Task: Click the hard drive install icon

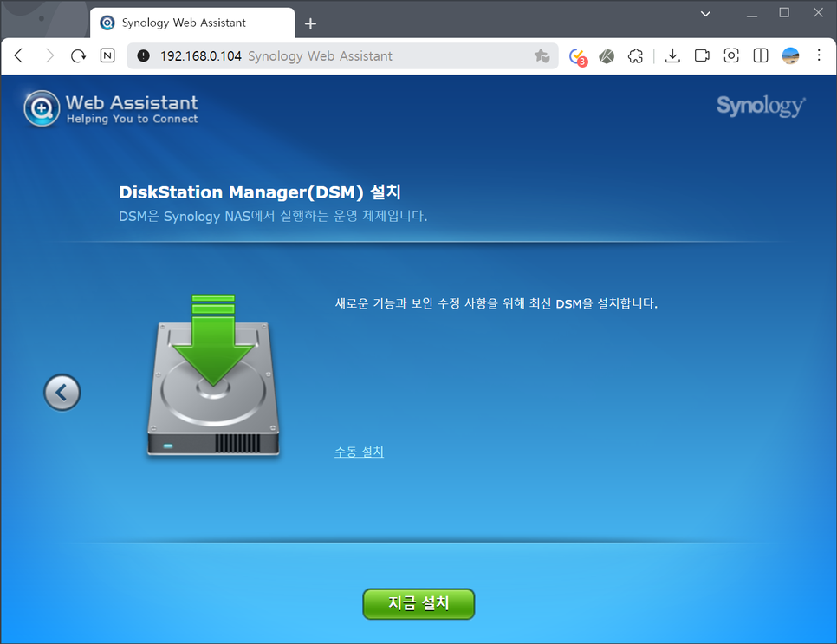Action: 213,376
